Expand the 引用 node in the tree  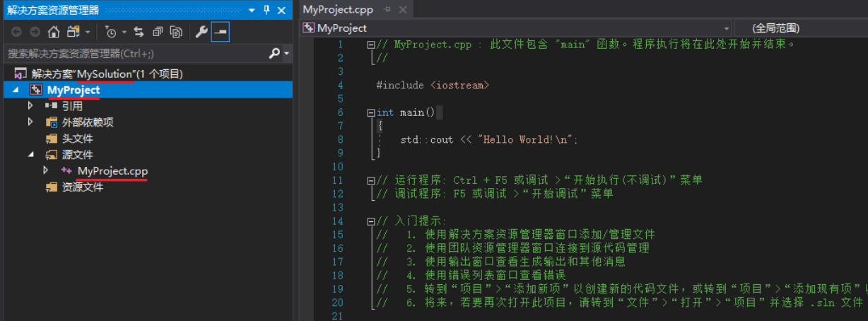coord(30,106)
